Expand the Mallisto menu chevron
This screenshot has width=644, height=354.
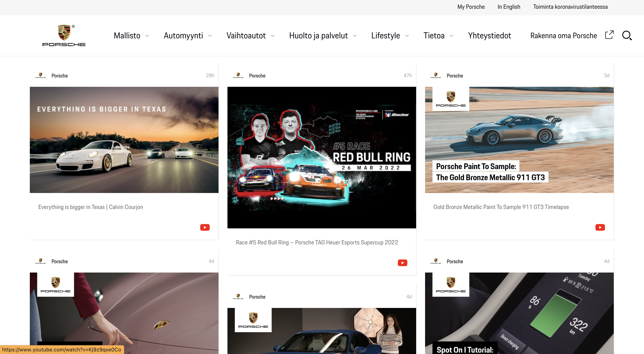[x=147, y=36]
